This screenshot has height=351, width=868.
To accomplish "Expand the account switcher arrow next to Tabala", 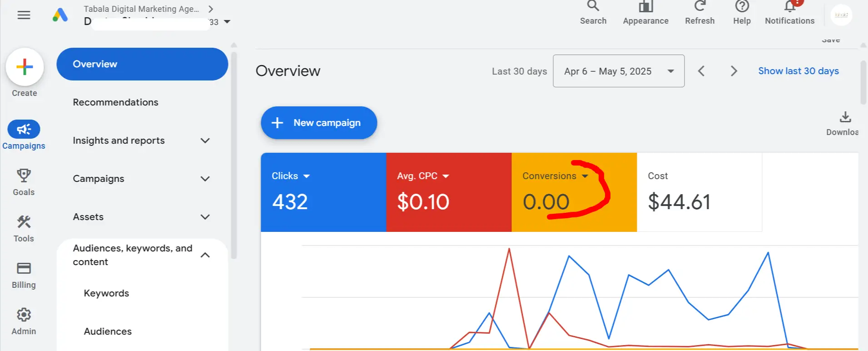I will pos(211,9).
